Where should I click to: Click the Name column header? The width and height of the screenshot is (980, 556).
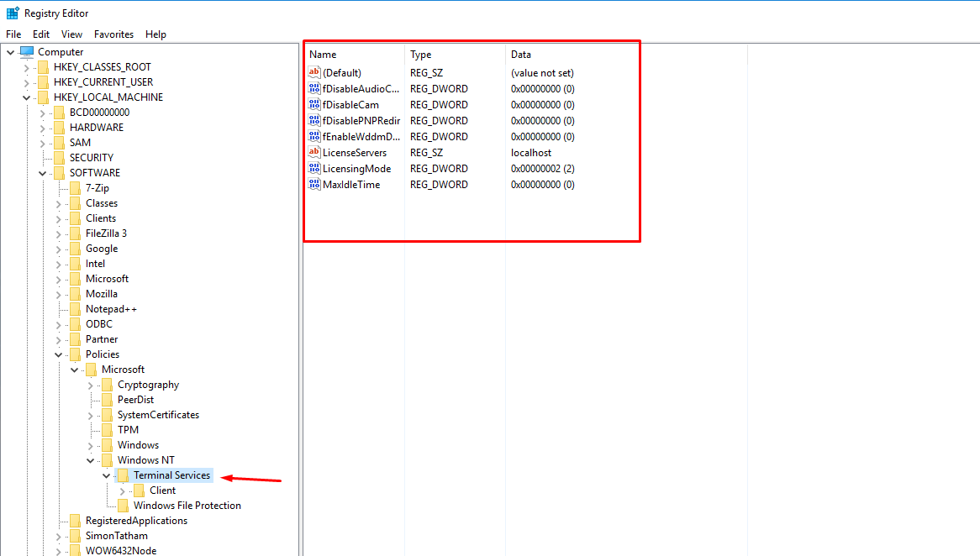pyautogui.click(x=323, y=55)
